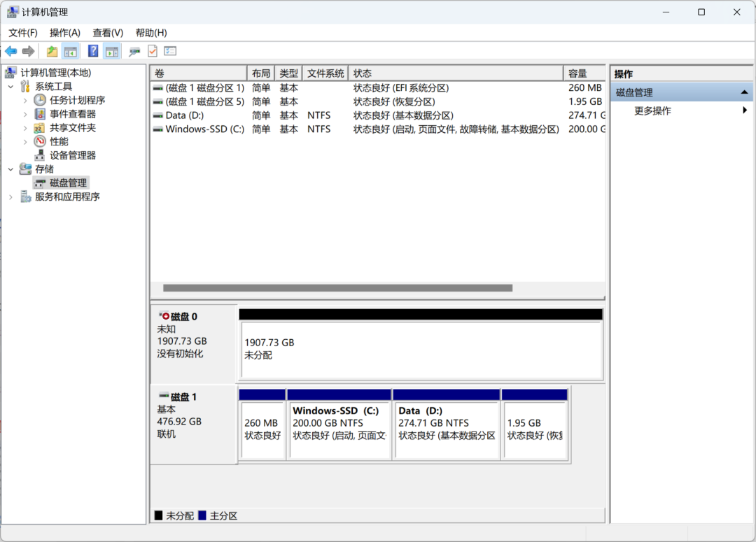756x542 pixels.
Task: Open the 帮助(H) menu
Action: pos(151,33)
